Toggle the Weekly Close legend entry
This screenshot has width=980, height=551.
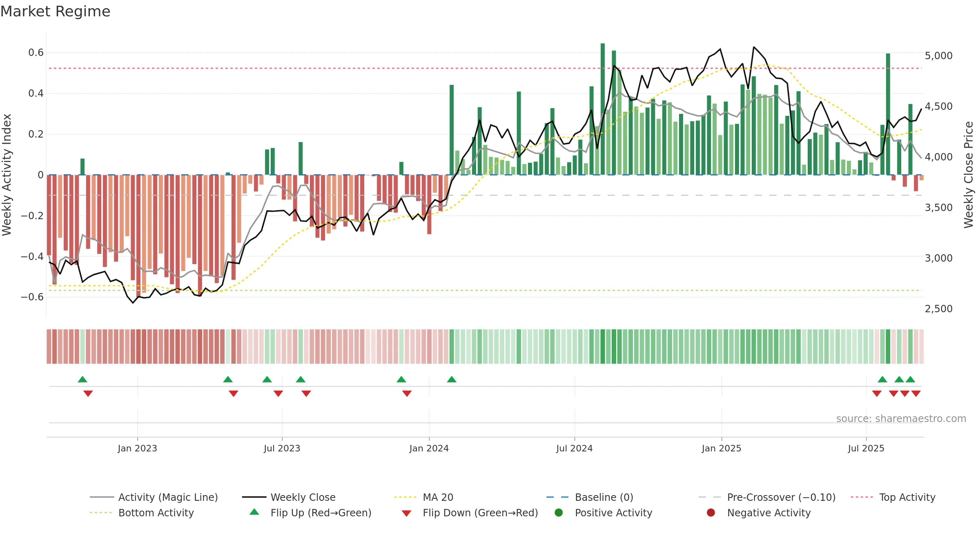[289, 497]
